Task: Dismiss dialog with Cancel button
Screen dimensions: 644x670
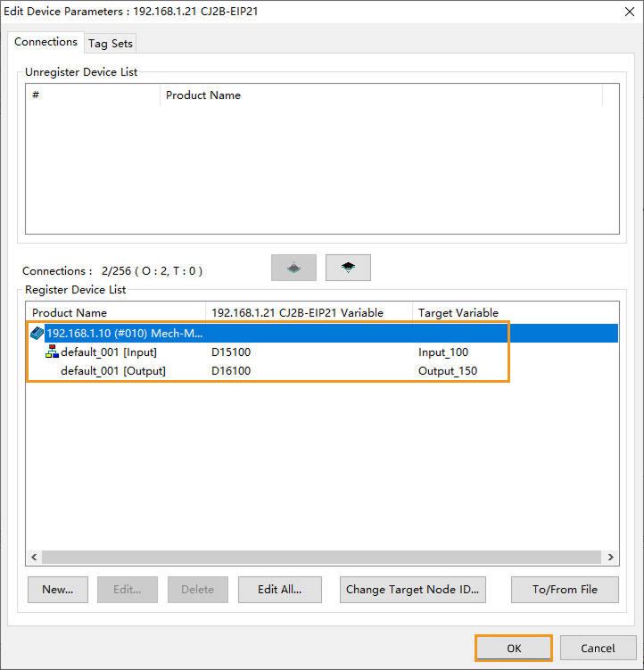Action: [x=598, y=649]
